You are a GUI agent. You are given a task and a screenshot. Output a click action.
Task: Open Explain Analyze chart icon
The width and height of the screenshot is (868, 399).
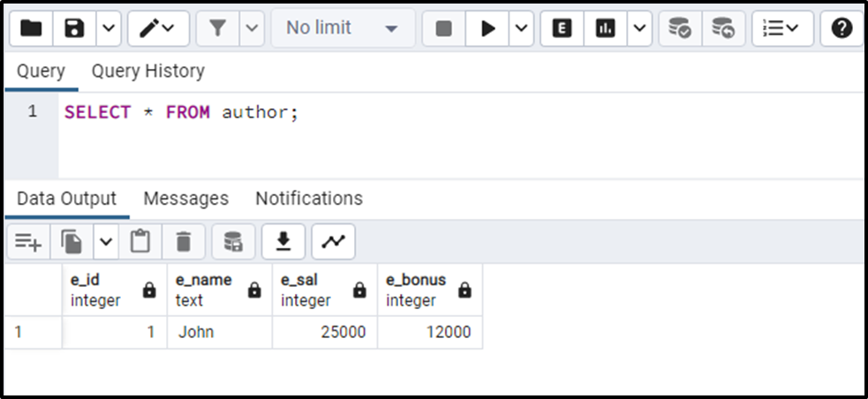pos(605,28)
